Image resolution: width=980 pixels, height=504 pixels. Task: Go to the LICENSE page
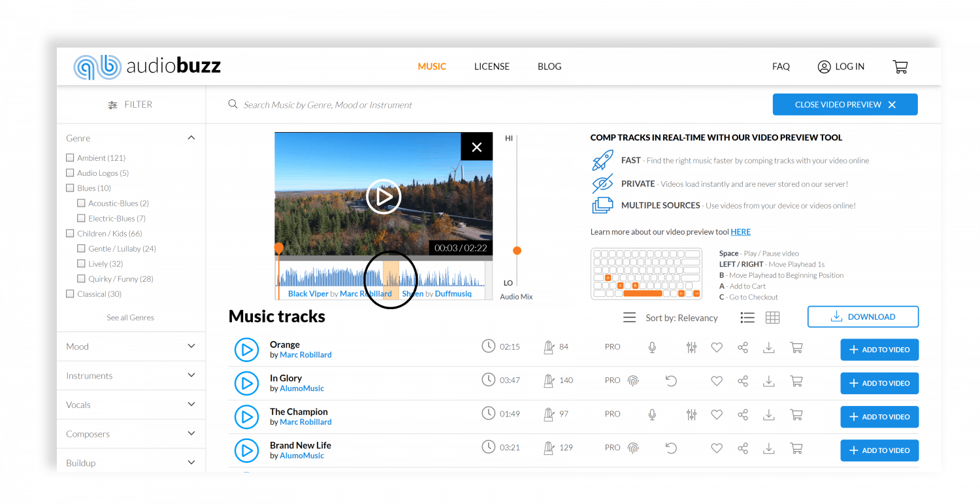pyautogui.click(x=491, y=66)
